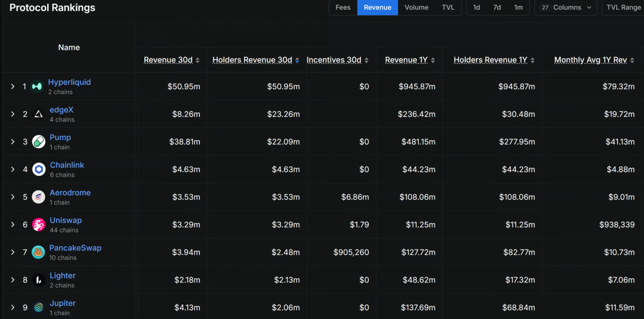Screen dimensions: 644x319
Task: Open the Aerodrome protocol link
Action: point(70,193)
